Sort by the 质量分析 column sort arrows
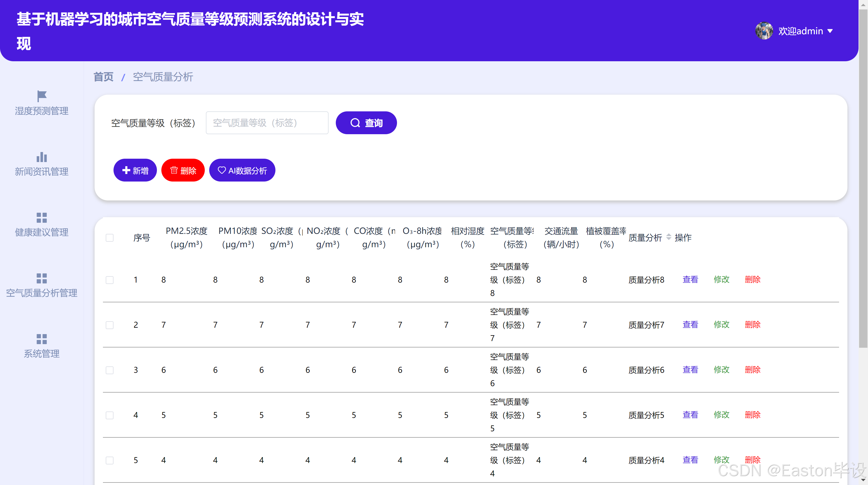This screenshot has width=868, height=485. point(669,237)
